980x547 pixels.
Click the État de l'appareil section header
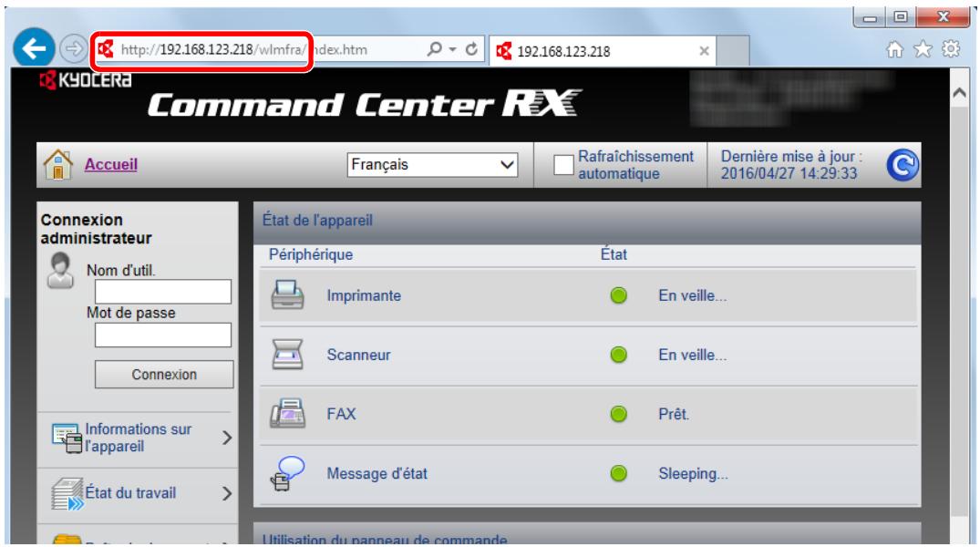pyautogui.click(x=587, y=221)
